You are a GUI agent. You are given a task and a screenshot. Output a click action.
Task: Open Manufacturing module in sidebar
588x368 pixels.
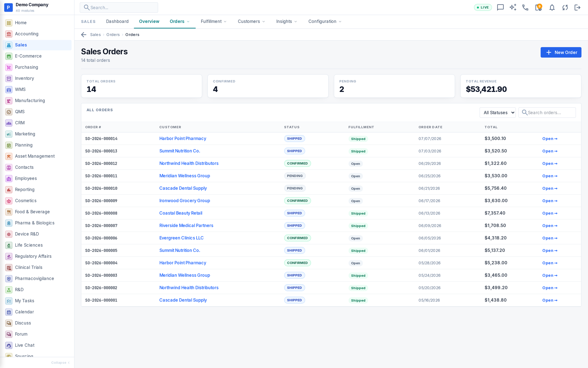(37, 100)
